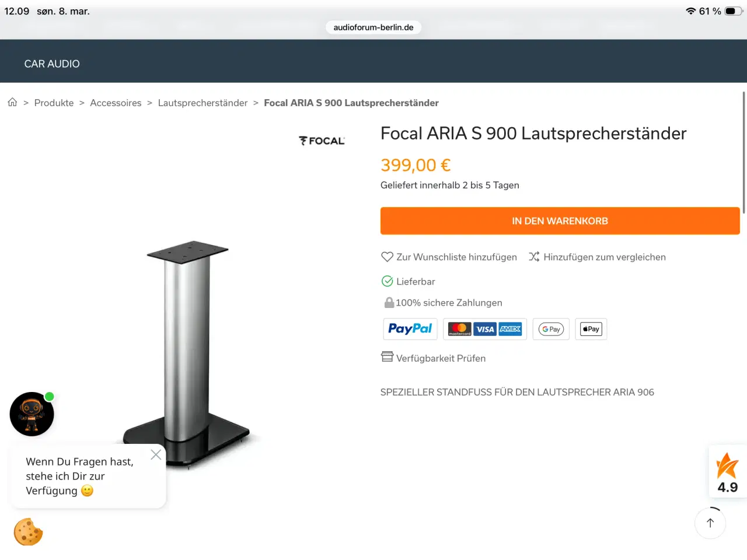This screenshot has width=747, height=560.
Task: Select the Google Pay payment icon
Action: [x=550, y=328]
